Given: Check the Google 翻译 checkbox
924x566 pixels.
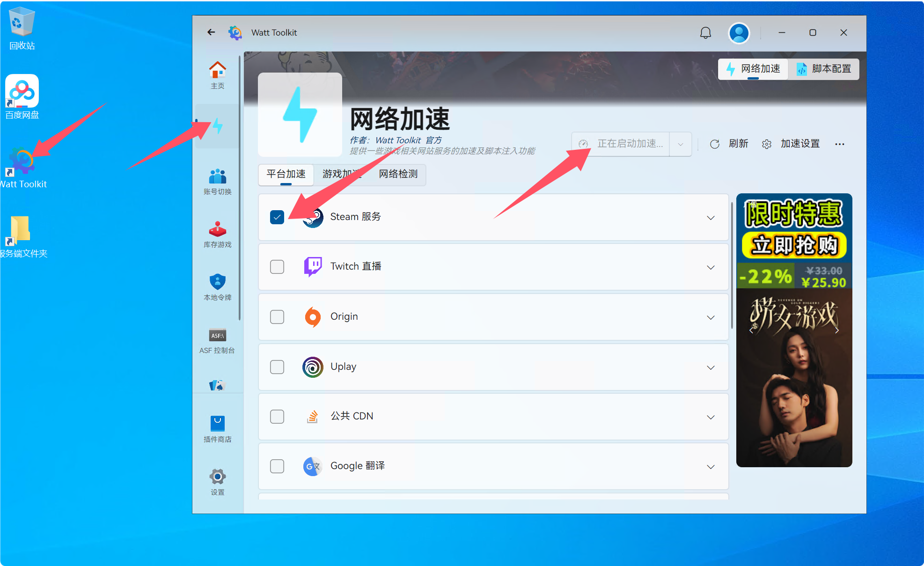Looking at the screenshot, I should pyautogui.click(x=277, y=466).
